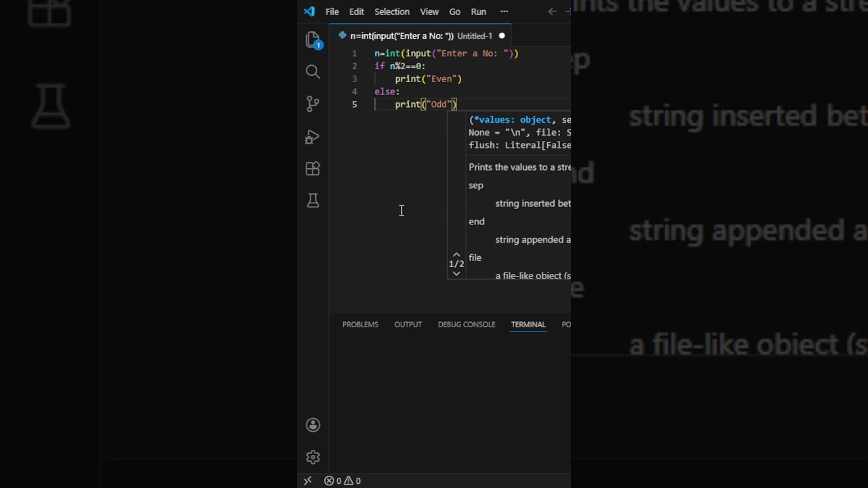
Task: Click line number 3 in the gutter
Action: (x=354, y=79)
